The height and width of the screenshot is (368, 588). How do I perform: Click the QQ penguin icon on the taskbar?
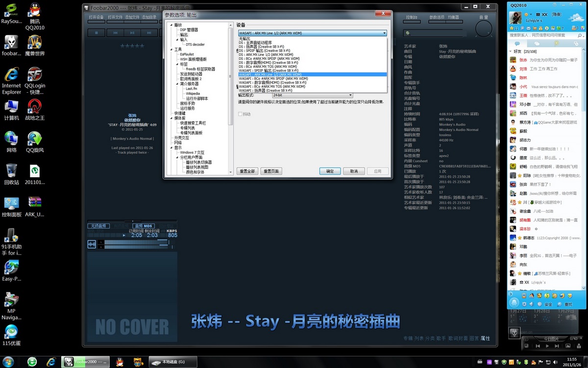120,362
